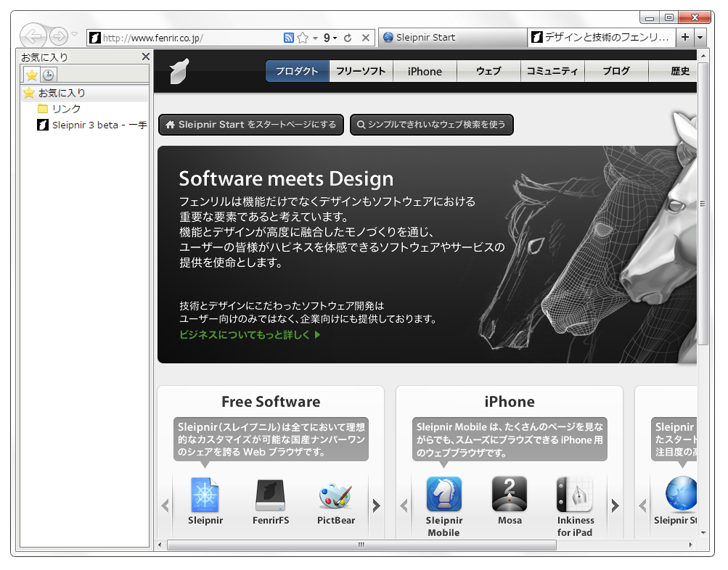Click the Free Software section heading
This screenshot has height=570, width=728.
coord(271,402)
